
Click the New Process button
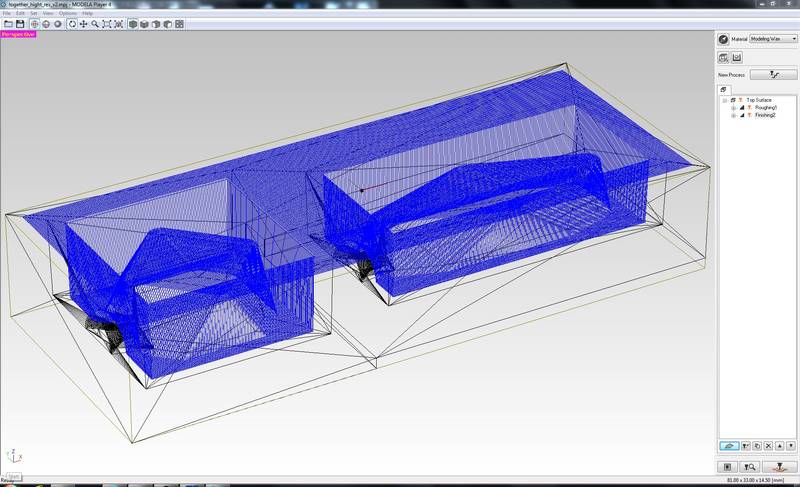pos(773,74)
